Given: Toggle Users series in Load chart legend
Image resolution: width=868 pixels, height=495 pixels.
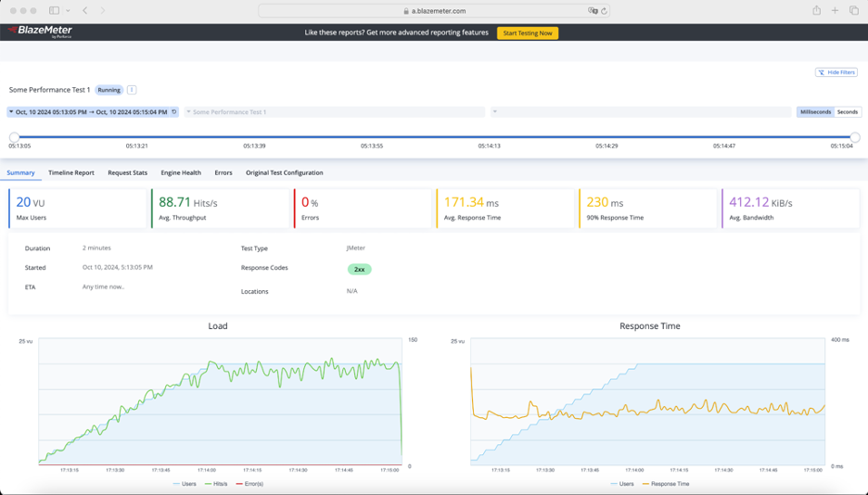Looking at the screenshot, I should [185, 484].
